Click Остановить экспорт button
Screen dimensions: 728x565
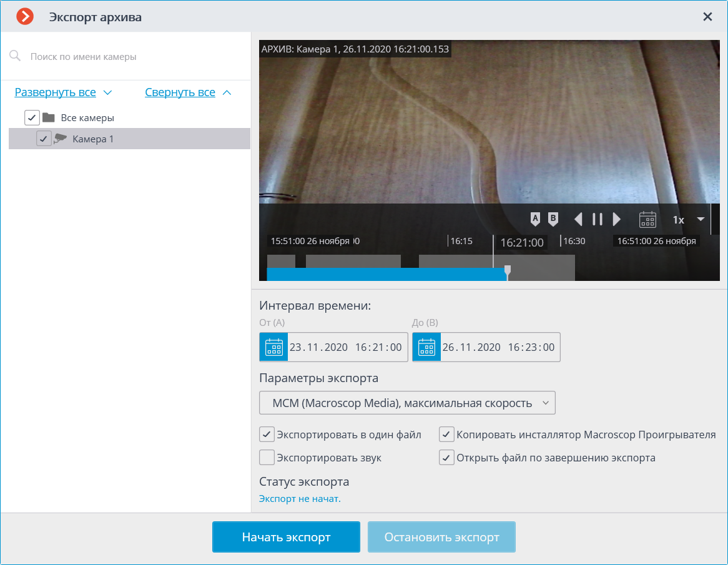[441, 537]
